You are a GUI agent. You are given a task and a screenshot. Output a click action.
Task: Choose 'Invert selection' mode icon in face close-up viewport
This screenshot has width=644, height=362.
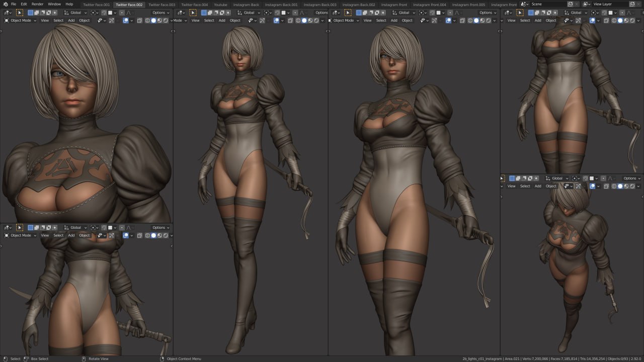(48, 13)
